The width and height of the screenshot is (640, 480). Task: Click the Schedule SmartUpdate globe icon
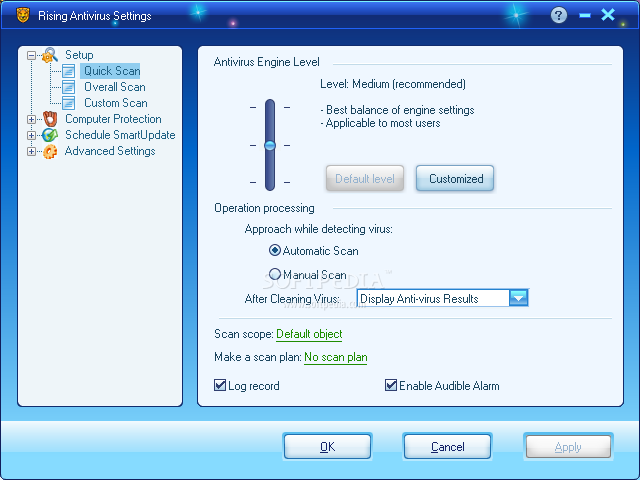(x=50, y=135)
